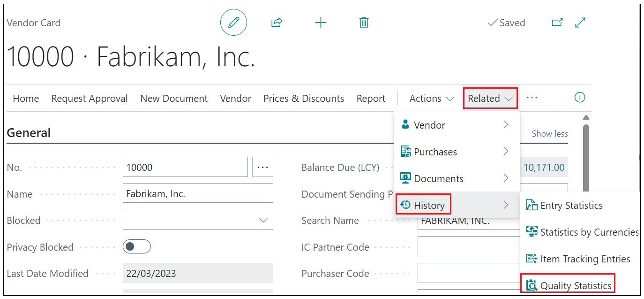644x299 pixels.
Task: Click the share icon in header
Action: pos(277,23)
